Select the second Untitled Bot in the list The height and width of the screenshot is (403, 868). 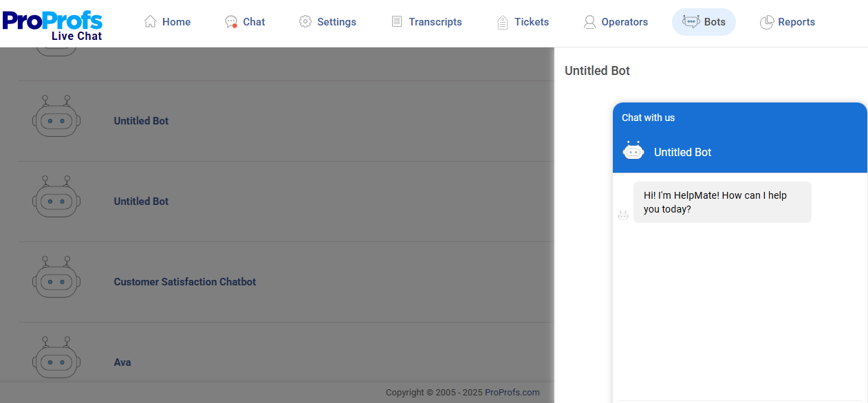point(141,201)
